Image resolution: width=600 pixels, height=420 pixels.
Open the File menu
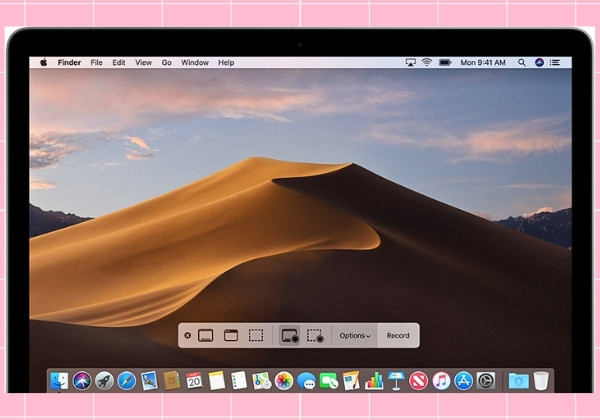[96, 62]
